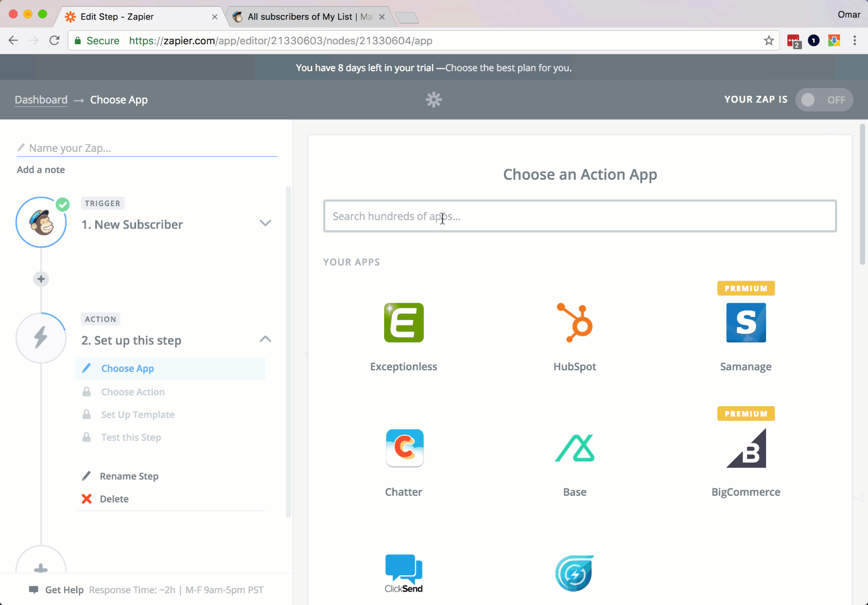Select the BigCommerce app icon
This screenshot has width=868, height=605.
[x=746, y=448]
